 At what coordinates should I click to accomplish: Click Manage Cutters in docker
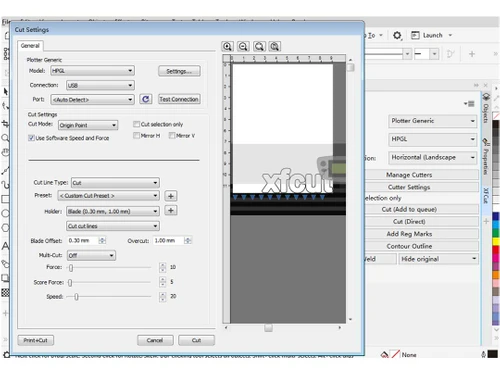pyautogui.click(x=422, y=175)
